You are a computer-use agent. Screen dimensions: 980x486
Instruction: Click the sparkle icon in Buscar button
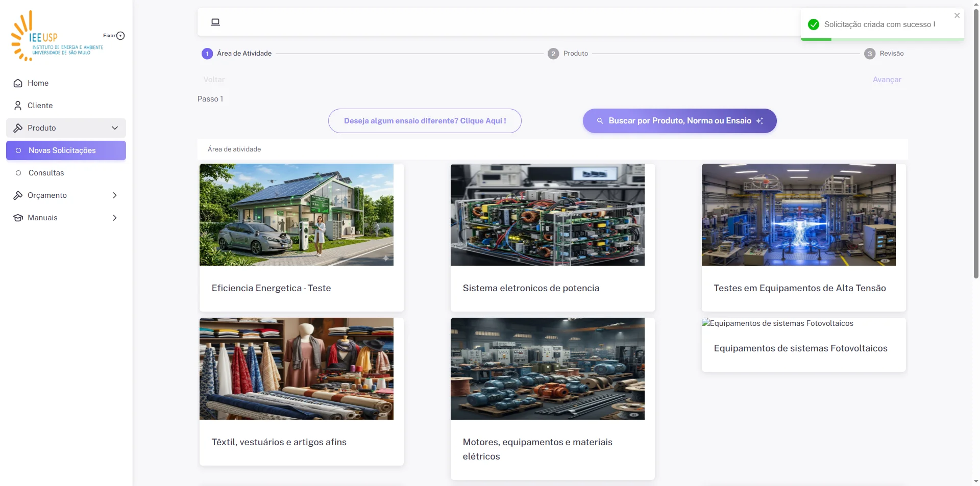[759, 121]
